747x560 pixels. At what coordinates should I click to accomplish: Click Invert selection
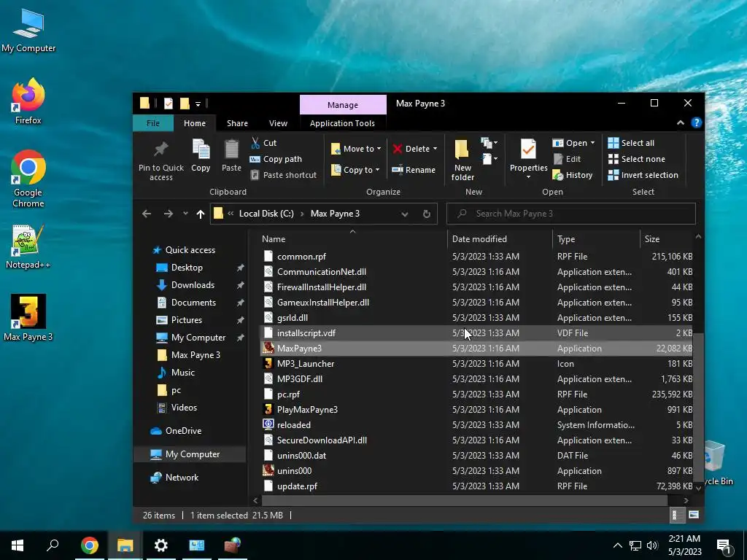[x=643, y=175]
